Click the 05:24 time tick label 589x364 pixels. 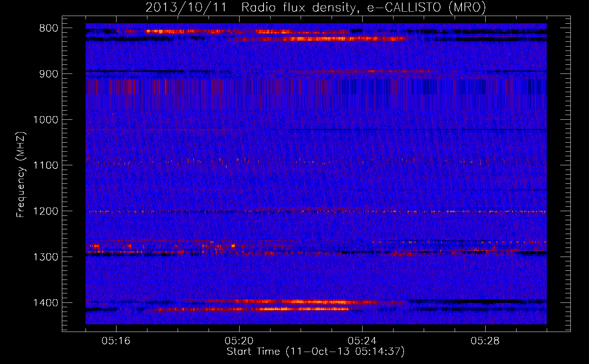[x=362, y=341]
